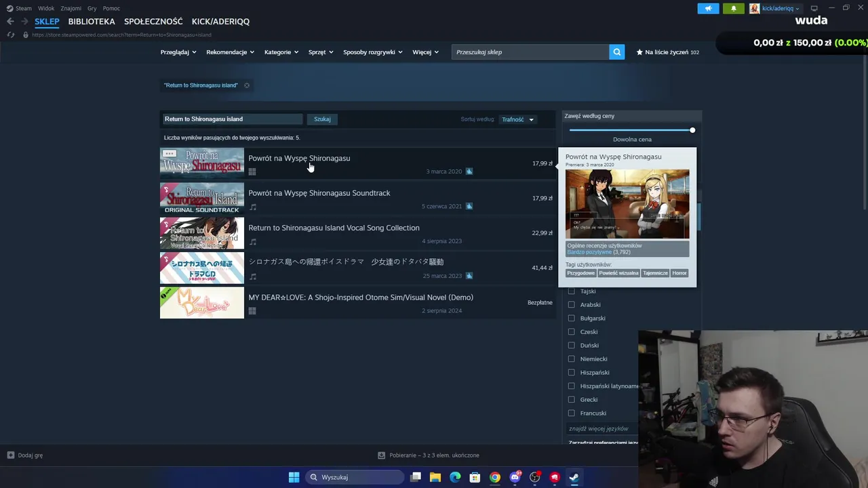868x488 pixels.
Task: Tick the Hiszpański language checkbox
Action: click(x=571, y=373)
